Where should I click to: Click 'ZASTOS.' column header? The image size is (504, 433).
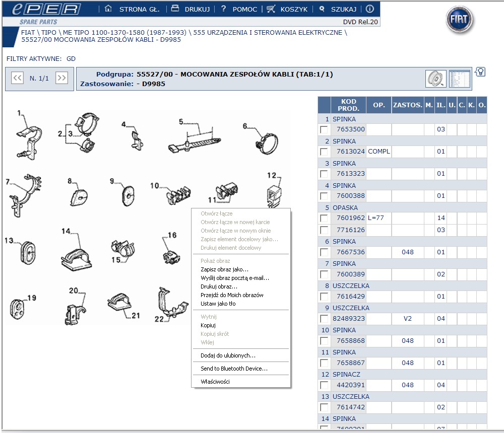tap(408, 105)
